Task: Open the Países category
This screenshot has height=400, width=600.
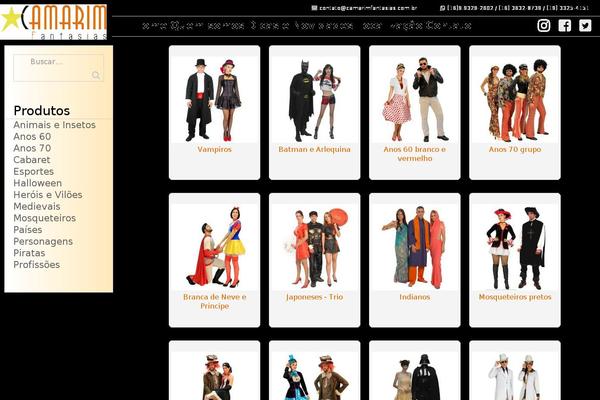Action: point(28,230)
